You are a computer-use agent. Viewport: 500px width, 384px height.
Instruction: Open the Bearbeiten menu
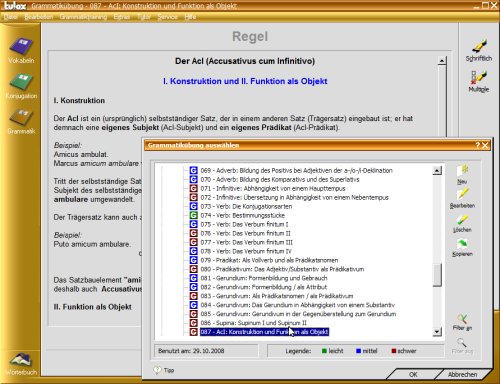(39, 17)
